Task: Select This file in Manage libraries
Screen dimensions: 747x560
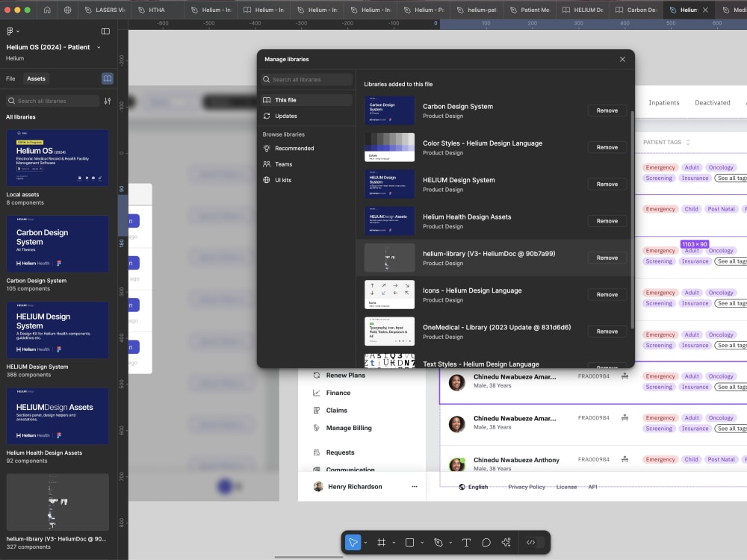Action: [x=306, y=100]
